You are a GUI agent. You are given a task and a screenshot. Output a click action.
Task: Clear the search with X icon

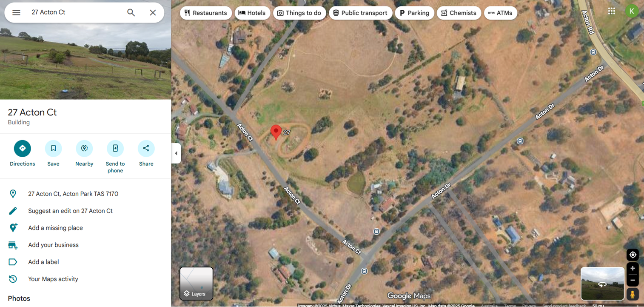[x=153, y=12]
